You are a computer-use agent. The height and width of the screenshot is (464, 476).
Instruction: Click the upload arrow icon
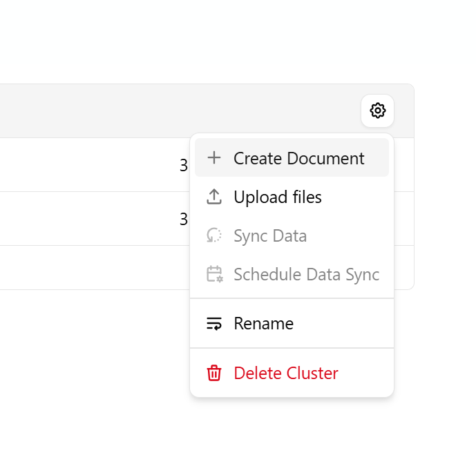[214, 197]
